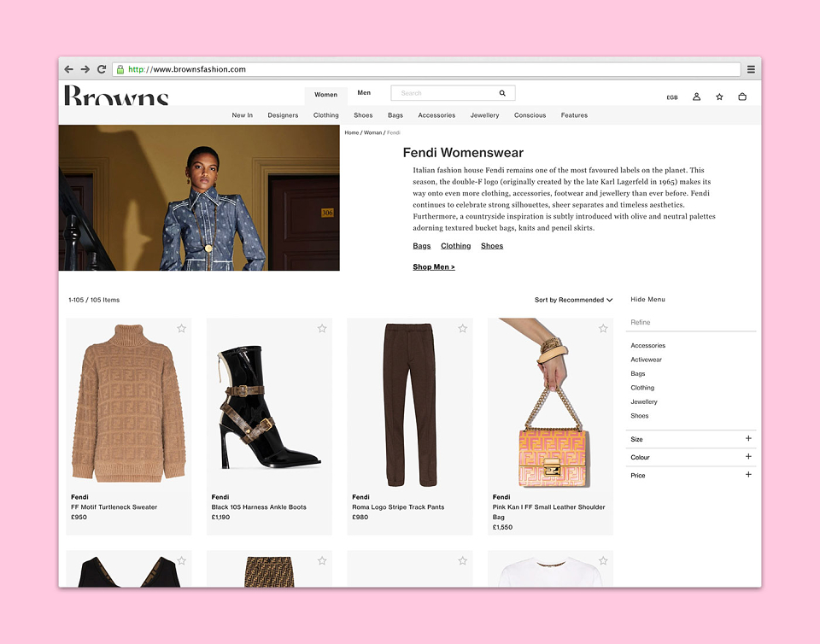Open the turtleneck sweater product image

[129, 402]
